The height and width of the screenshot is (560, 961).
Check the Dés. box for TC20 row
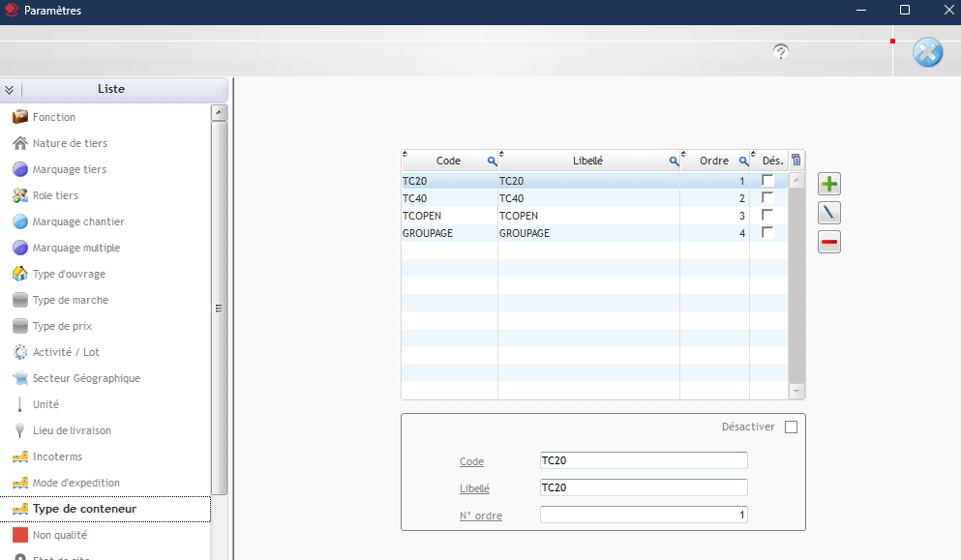767,181
